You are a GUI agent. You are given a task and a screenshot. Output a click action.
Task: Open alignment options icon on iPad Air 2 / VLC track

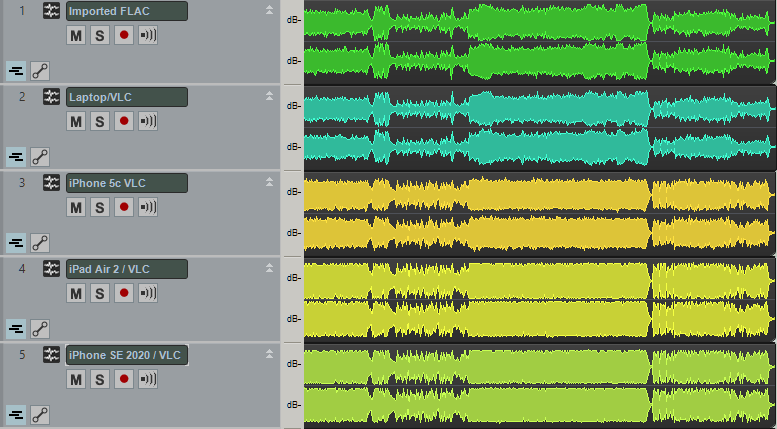coord(16,329)
